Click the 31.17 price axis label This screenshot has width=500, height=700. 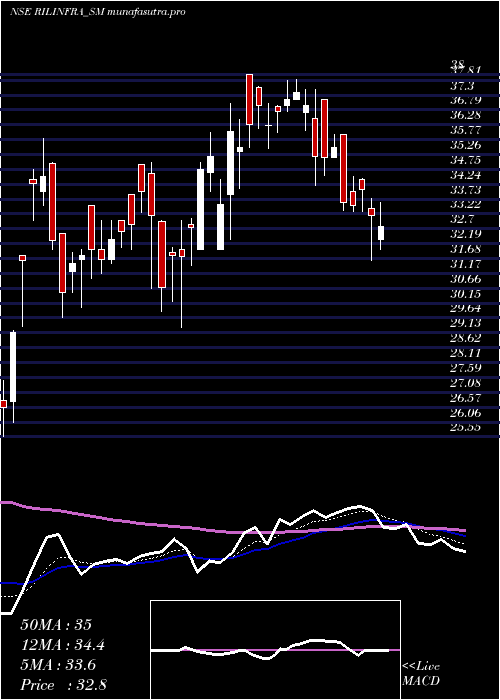465,264
